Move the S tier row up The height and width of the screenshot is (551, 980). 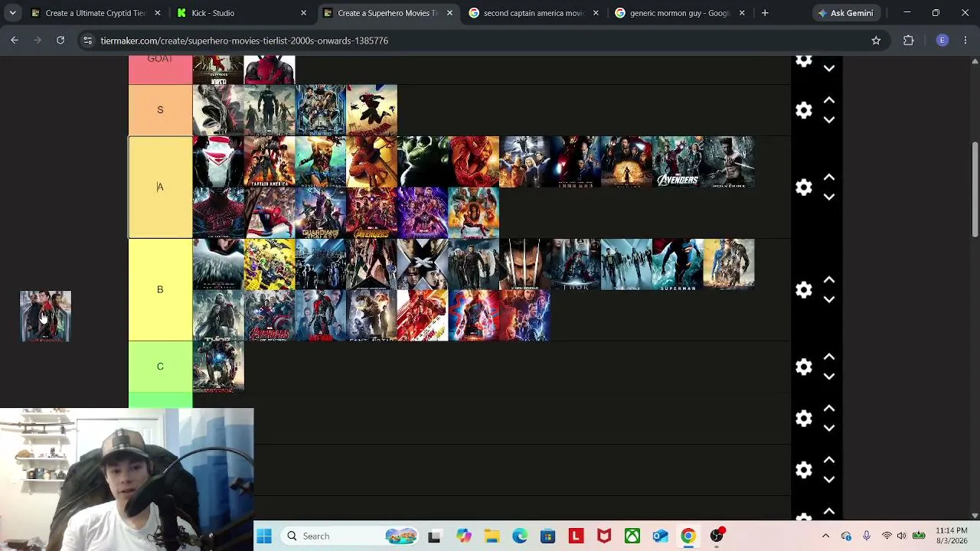pyautogui.click(x=829, y=100)
